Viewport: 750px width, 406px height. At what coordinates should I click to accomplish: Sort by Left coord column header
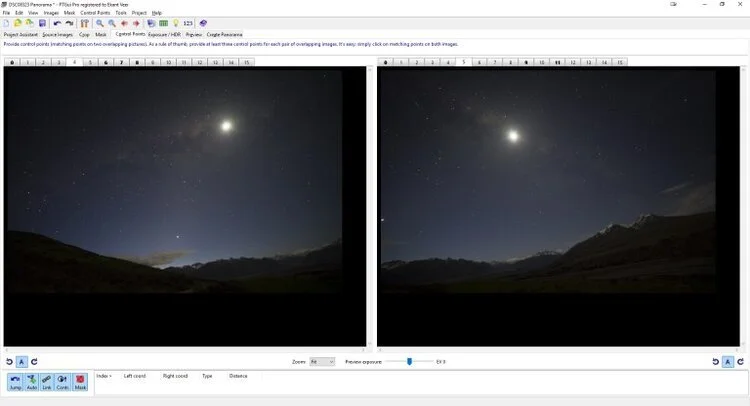(134, 376)
